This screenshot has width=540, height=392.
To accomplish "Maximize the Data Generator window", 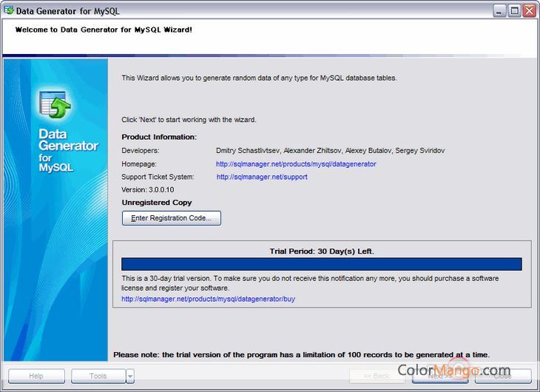I will [514, 11].
